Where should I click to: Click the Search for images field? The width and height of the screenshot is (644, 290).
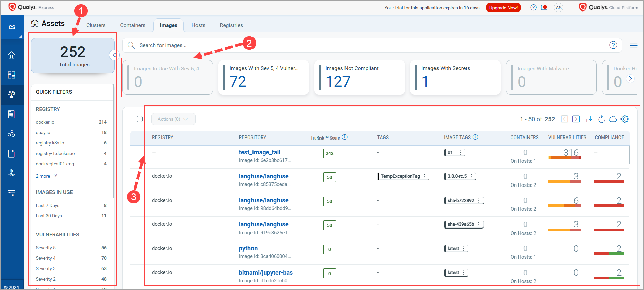(369, 45)
